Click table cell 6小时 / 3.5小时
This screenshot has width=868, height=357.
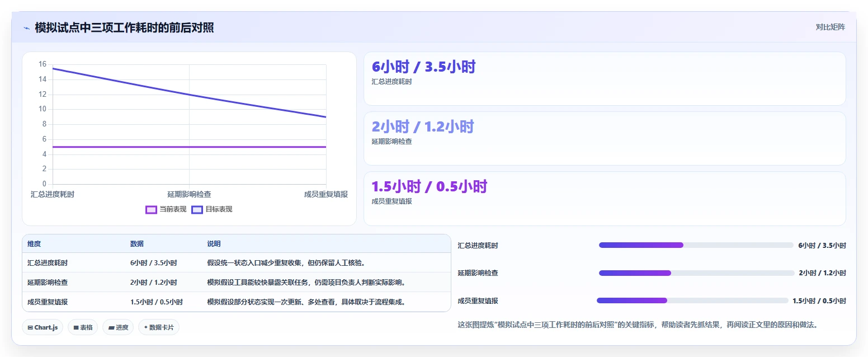[154, 263]
